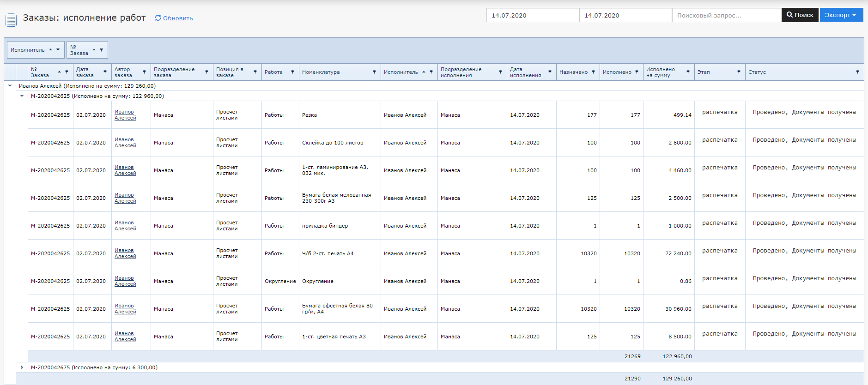Click the document list page icon
Screen dimensions: 868x385
click(x=11, y=20)
